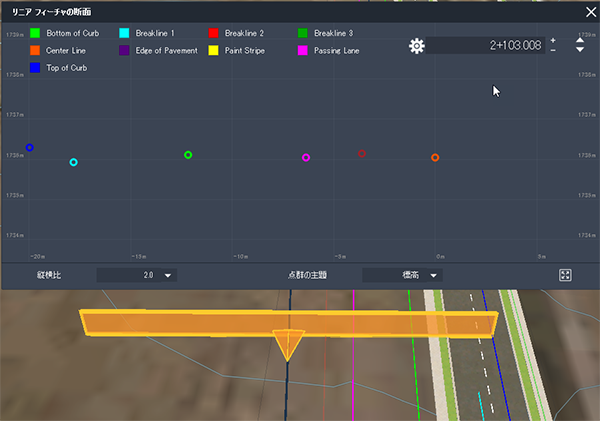Select the Breakline 1 legend label
This screenshot has width=600, height=421.
coord(155,33)
